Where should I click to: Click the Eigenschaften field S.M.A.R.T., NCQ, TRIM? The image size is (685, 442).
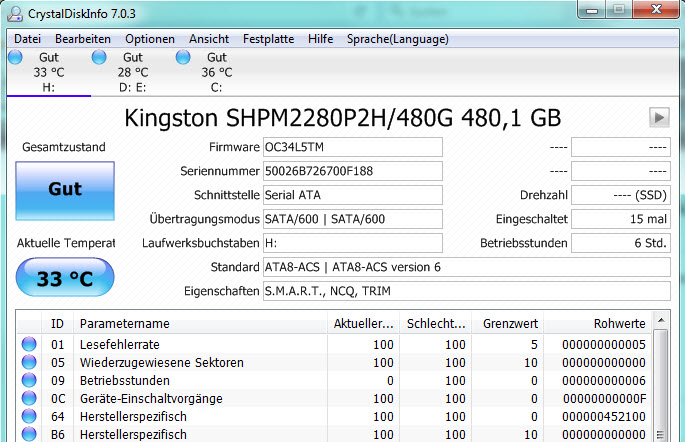tap(467, 291)
